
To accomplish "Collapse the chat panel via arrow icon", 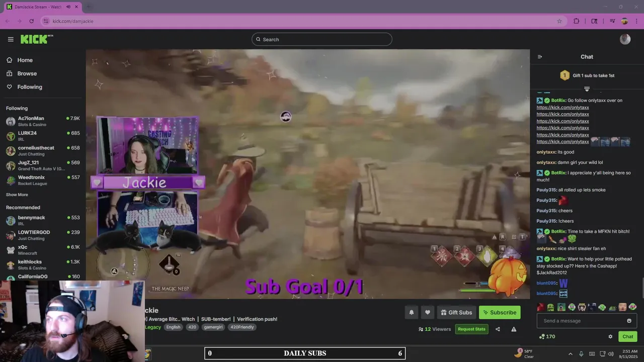I will (540, 57).
